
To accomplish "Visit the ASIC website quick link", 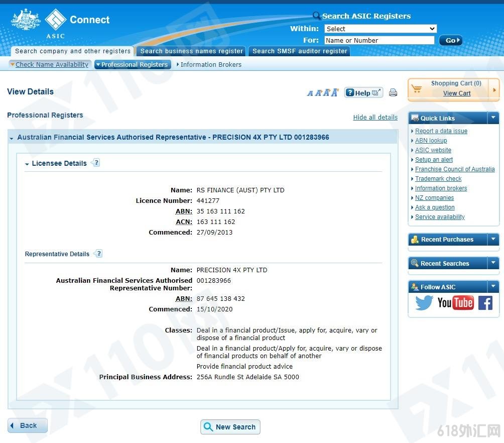I will 433,150.
